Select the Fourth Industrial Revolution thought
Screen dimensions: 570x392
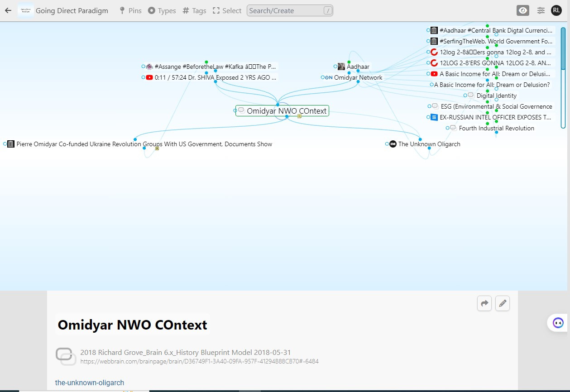pos(497,128)
